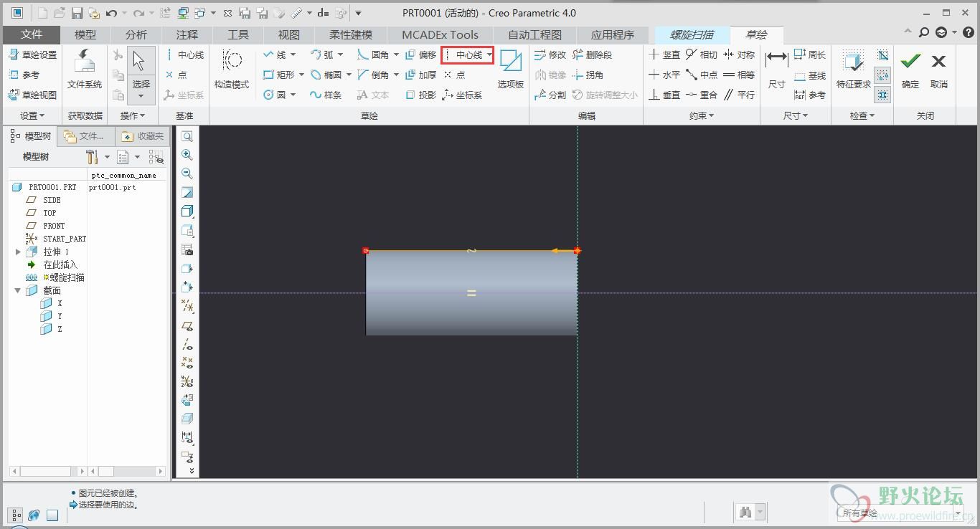Screen dimensions: 980x529
Task: Open the sketch Centerline dropdown arrow
Action: (489, 54)
